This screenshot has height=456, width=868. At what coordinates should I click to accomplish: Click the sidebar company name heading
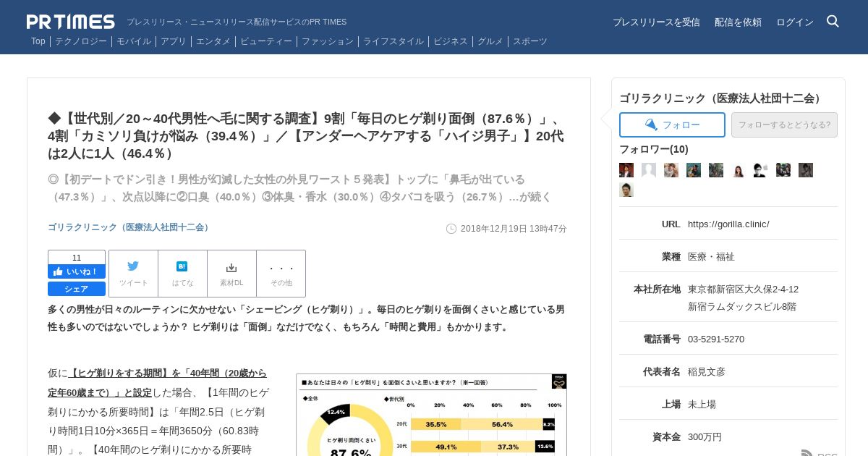(x=722, y=98)
